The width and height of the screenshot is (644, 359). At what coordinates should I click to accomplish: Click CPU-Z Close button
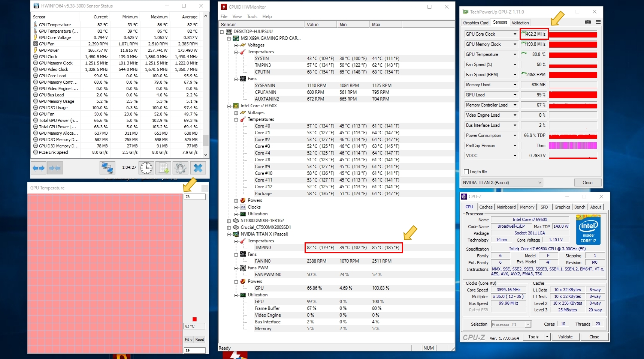(594, 337)
